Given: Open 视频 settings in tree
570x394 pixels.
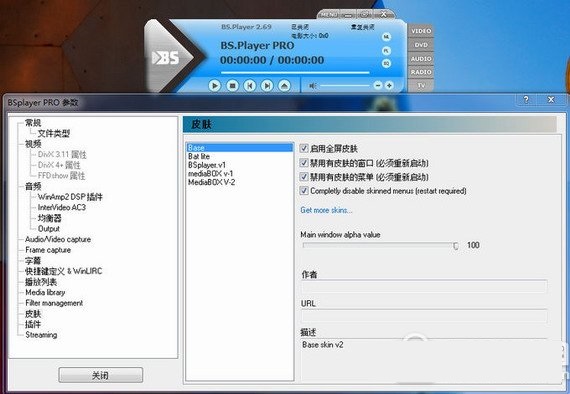Looking at the screenshot, I should click(x=33, y=144).
